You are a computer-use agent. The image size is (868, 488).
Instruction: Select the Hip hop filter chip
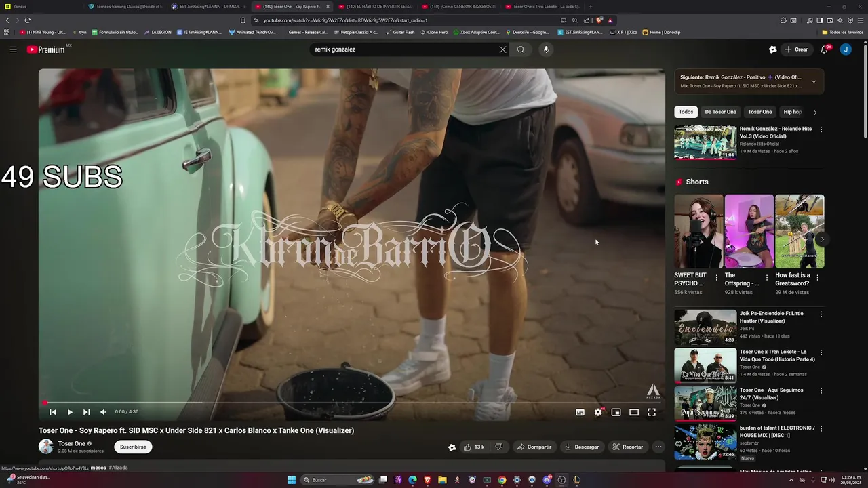pyautogui.click(x=792, y=112)
